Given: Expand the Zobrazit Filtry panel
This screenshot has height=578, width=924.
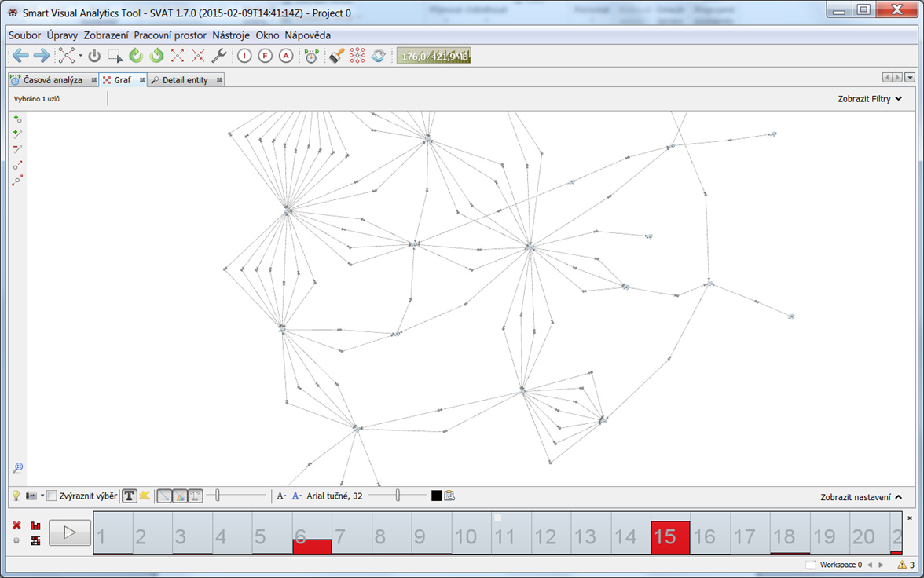Looking at the screenshot, I should (870, 99).
